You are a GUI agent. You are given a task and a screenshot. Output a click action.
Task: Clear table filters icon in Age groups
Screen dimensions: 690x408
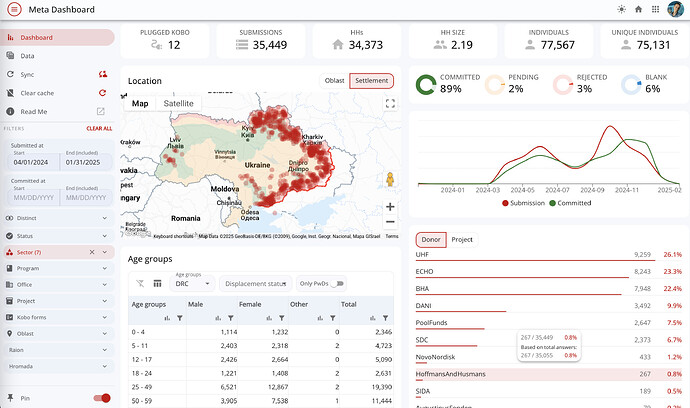140,283
